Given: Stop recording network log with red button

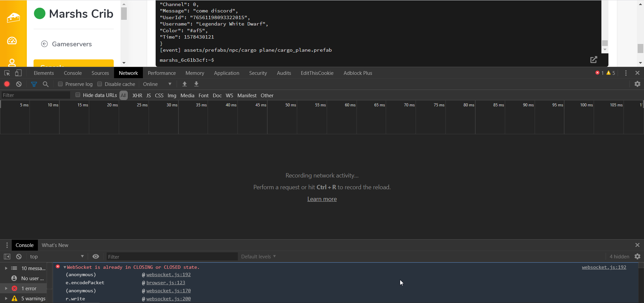Looking at the screenshot, I should [x=7, y=84].
